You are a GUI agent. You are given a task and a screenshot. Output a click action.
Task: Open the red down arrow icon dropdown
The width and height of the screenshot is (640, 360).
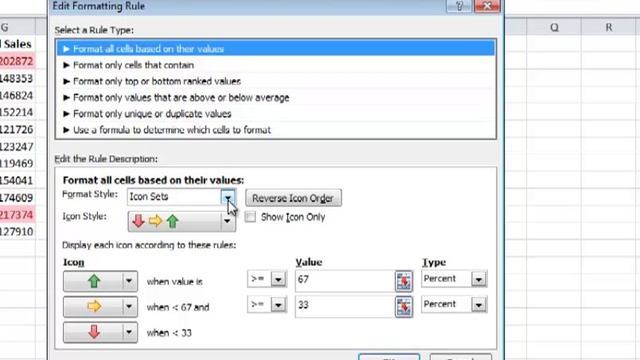click(129, 332)
